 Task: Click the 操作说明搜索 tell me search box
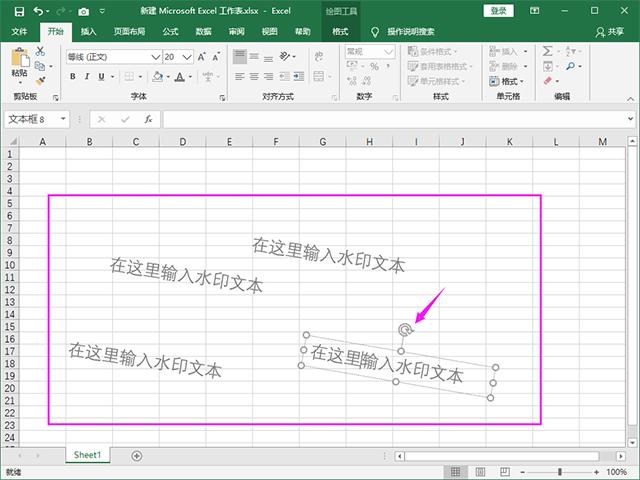[x=410, y=31]
